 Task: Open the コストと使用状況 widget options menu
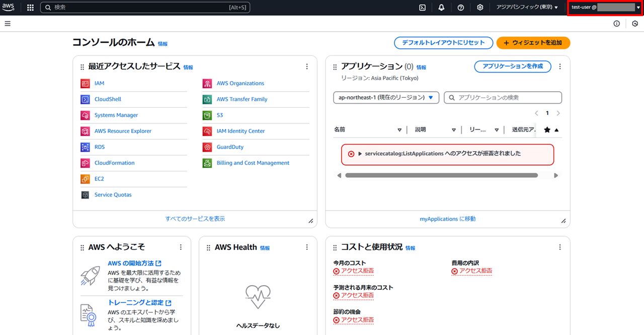(x=560, y=247)
